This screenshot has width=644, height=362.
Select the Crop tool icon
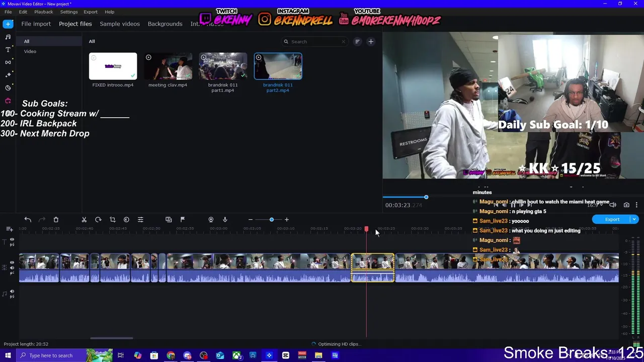[x=112, y=220]
